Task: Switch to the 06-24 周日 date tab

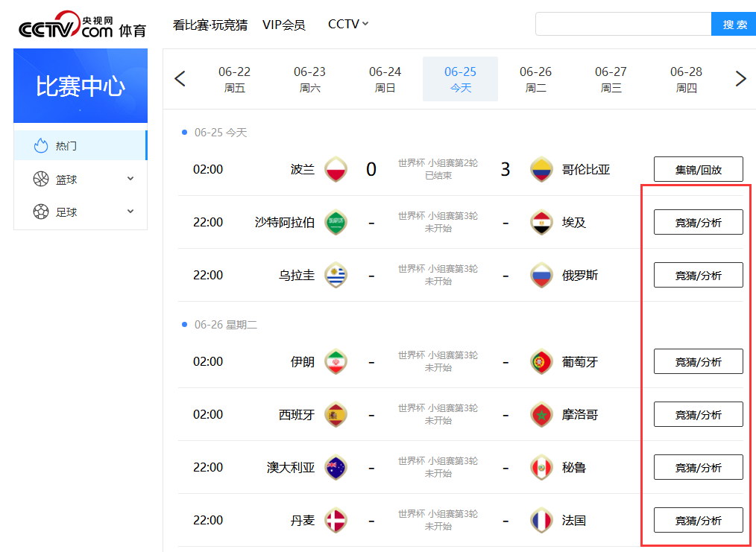Action: 385,79
